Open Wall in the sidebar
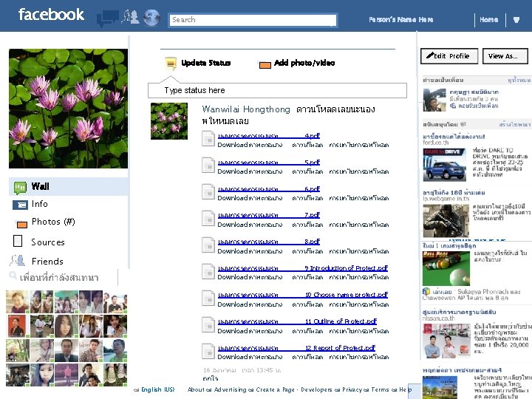 [68, 187]
